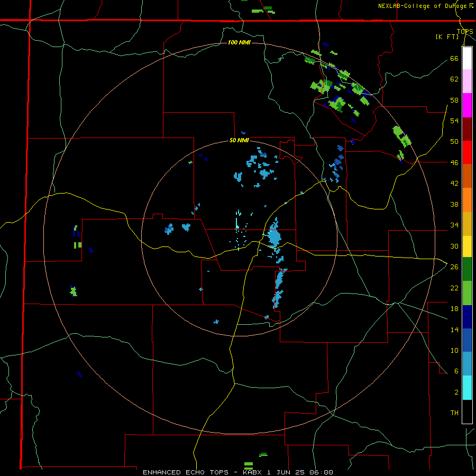
Task: Click the legend value '66'
Action: pos(454,58)
